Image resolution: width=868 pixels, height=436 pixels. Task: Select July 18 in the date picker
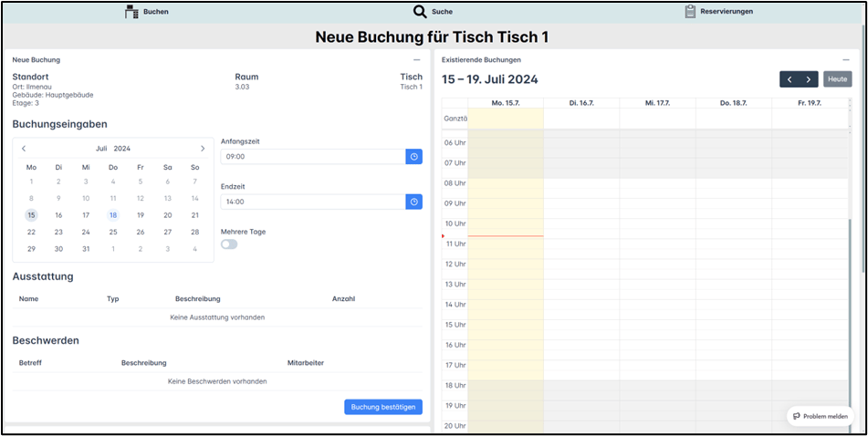[x=113, y=215]
